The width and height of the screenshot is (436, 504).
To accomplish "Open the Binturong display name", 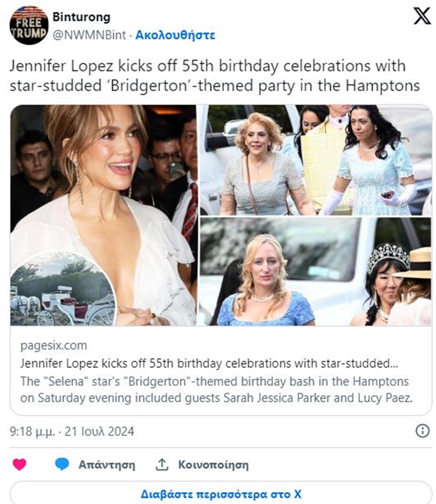I will [x=81, y=17].
